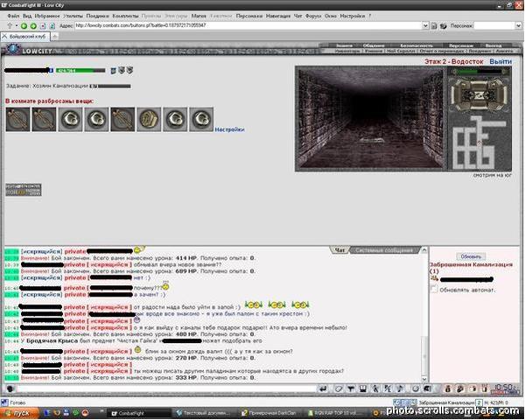The height and width of the screenshot is (420, 525).
Task: Click the green forward navigation arrow
Action: (x=33, y=25)
